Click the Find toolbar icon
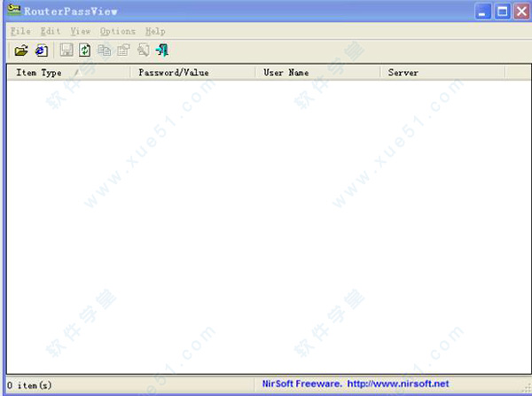Viewport: 532px width, 396px height. (x=143, y=51)
